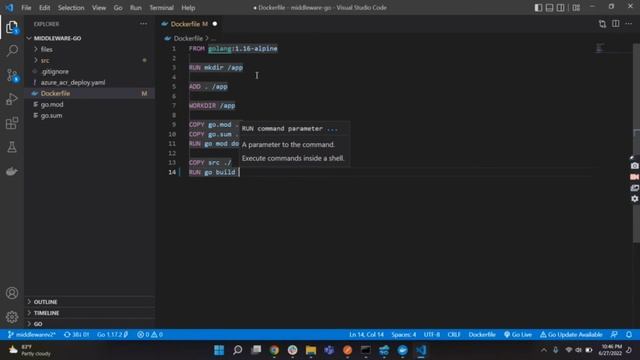Click the git branch name in status bar
640x360 pixels.
(31, 334)
